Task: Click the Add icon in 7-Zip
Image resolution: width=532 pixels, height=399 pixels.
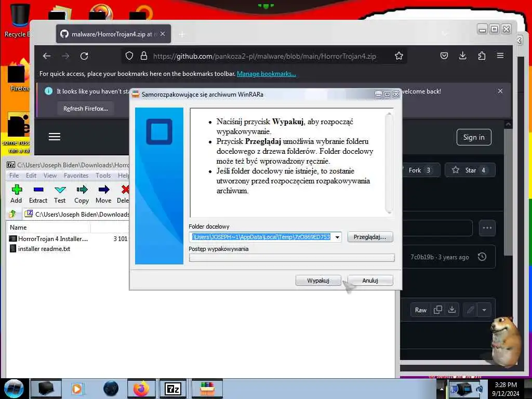Action: (16, 194)
